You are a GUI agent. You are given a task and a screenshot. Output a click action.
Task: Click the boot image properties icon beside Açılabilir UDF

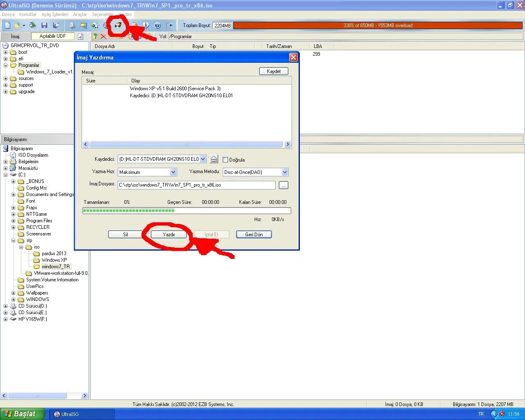point(81,37)
